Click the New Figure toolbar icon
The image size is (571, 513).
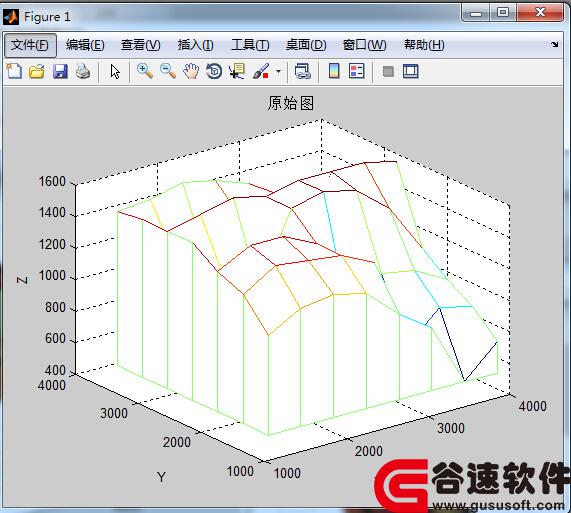pos(14,71)
